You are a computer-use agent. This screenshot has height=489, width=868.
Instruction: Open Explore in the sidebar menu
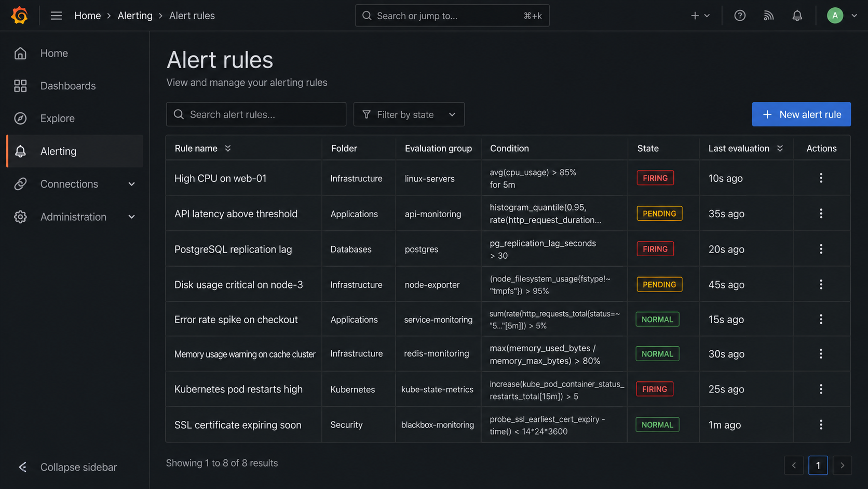pos(75,118)
